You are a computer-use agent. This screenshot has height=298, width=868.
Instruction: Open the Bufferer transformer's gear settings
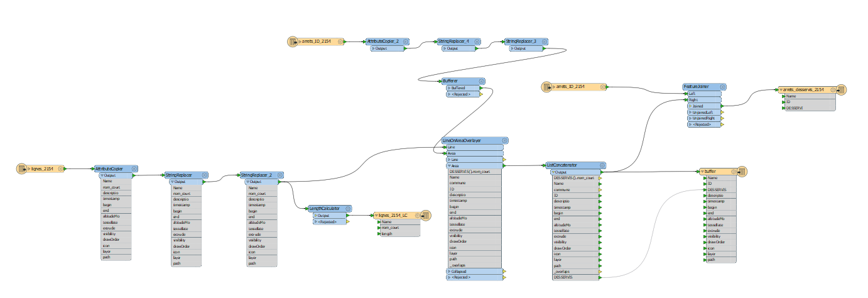(x=482, y=81)
